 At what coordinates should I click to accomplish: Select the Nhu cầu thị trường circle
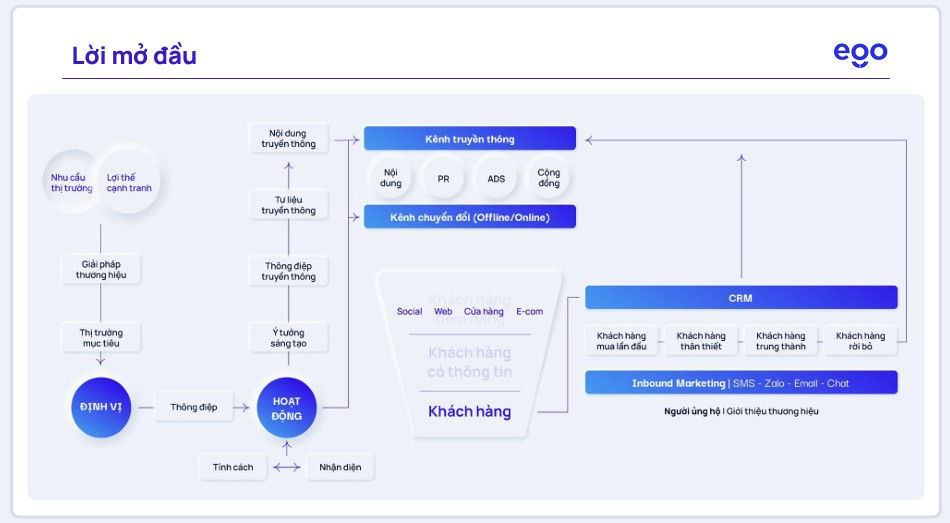coord(72,182)
